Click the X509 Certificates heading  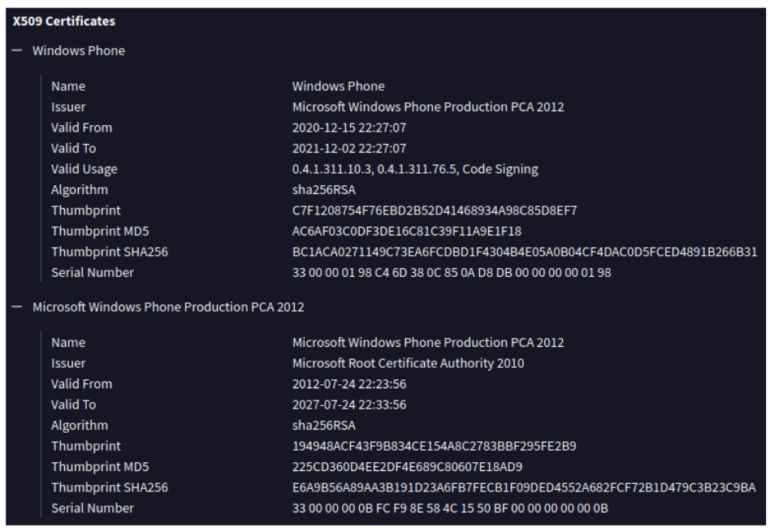(x=64, y=21)
